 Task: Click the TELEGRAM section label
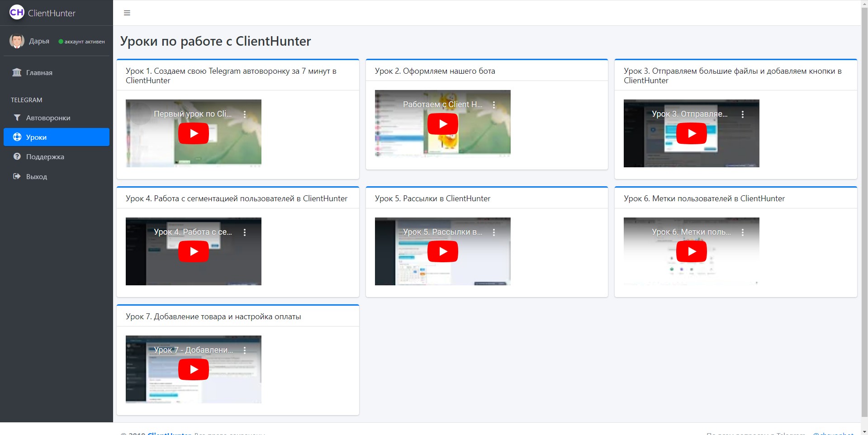(27, 100)
